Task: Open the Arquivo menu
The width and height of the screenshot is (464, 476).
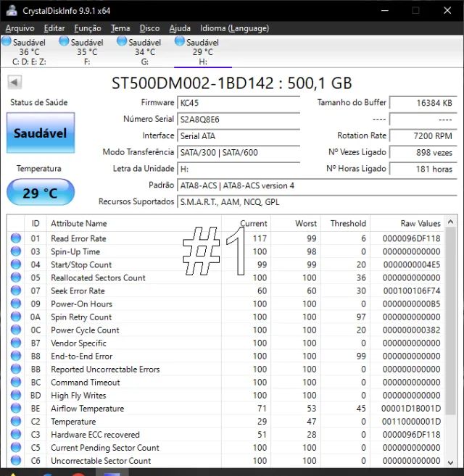Action: pos(20,28)
